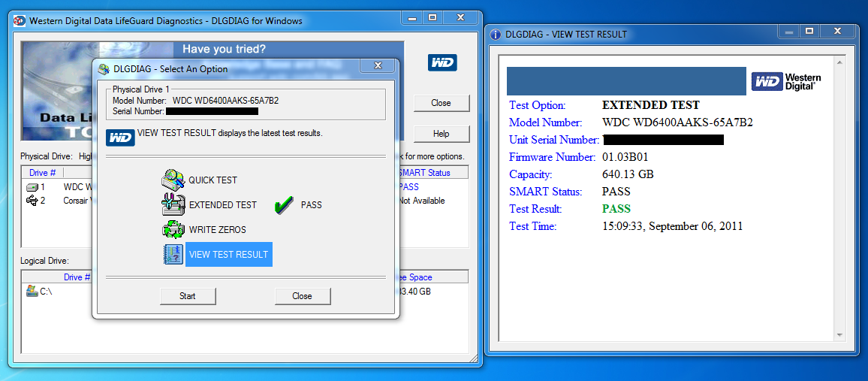
Task: Close the VIEW TEST RESULT window
Action: (x=837, y=31)
